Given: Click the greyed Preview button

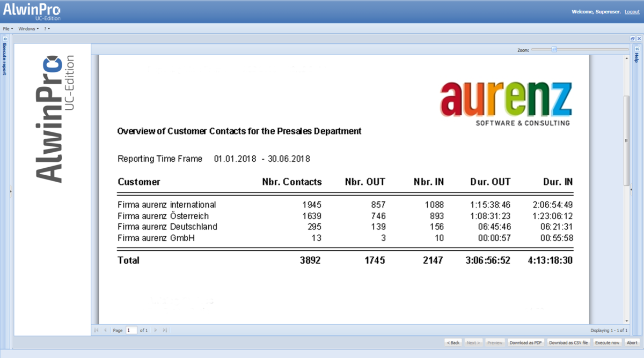Looking at the screenshot, I should point(495,342).
